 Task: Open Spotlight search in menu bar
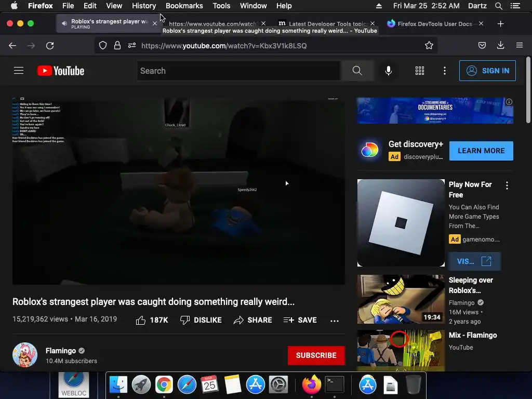click(498, 6)
